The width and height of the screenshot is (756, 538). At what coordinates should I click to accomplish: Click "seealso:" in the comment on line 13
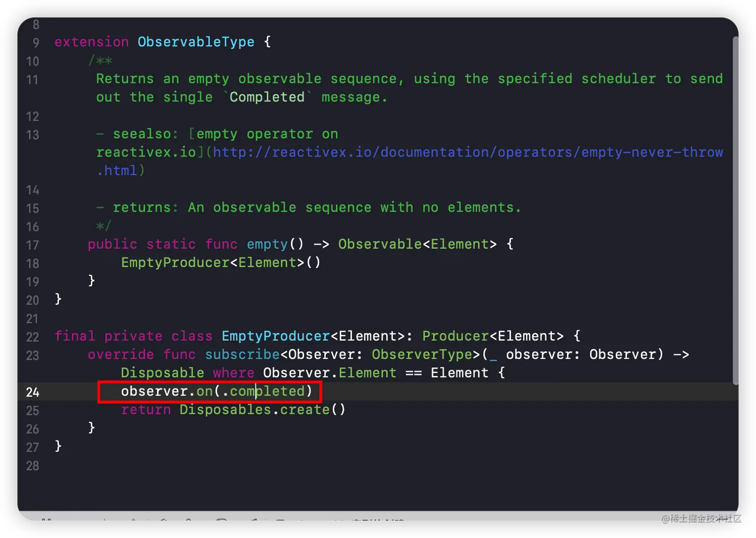pyautogui.click(x=145, y=134)
